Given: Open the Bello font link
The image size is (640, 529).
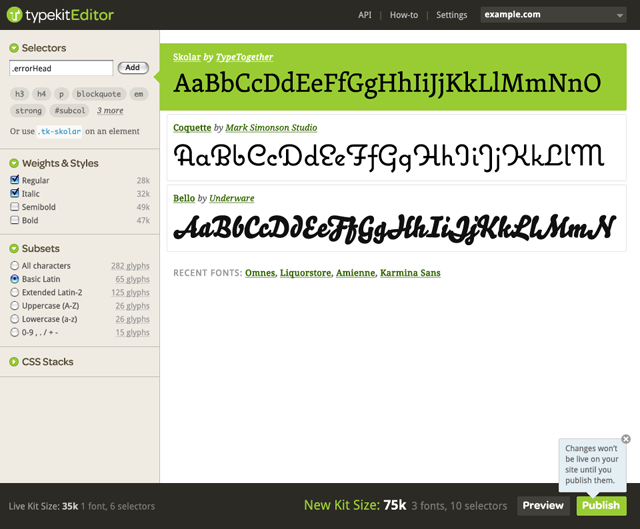Looking at the screenshot, I should (x=184, y=198).
